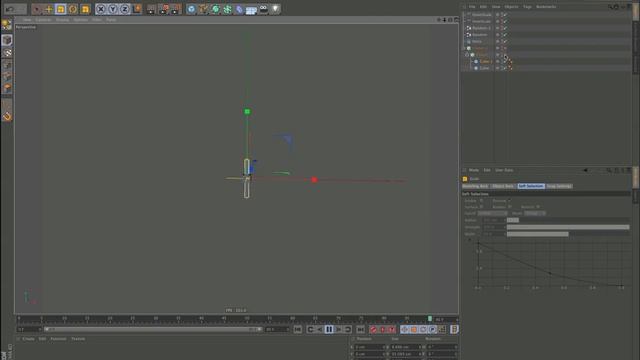
Task: Adjust the Radius slider
Action: pos(568,220)
